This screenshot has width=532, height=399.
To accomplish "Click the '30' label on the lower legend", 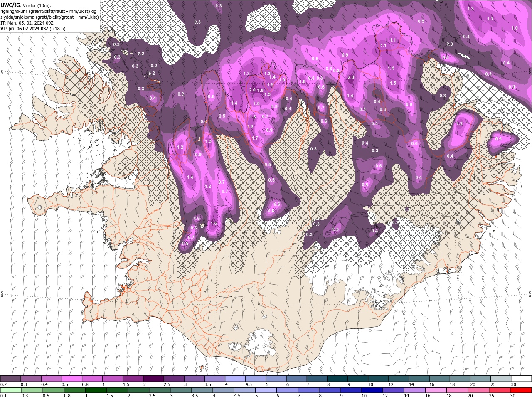I will pos(513,396).
